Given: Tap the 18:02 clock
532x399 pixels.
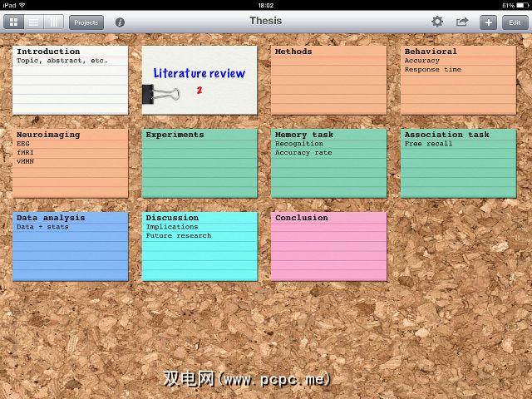Looking at the screenshot, I should click(x=266, y=5).
